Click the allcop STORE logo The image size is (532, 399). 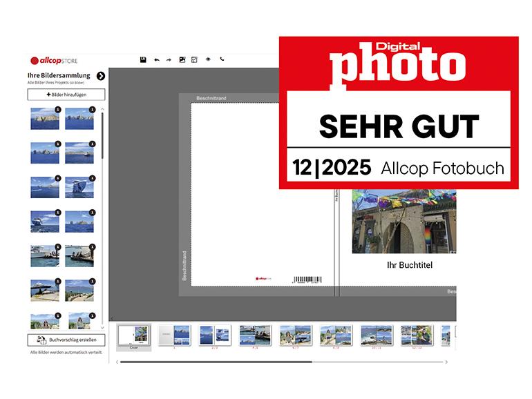[54, 61]
